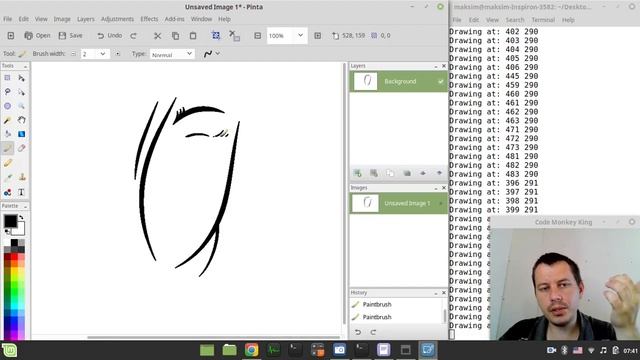The width and height of the screenshot is (640, 360).
Task: Select the Clone Stamp tool
Action: 21,178
